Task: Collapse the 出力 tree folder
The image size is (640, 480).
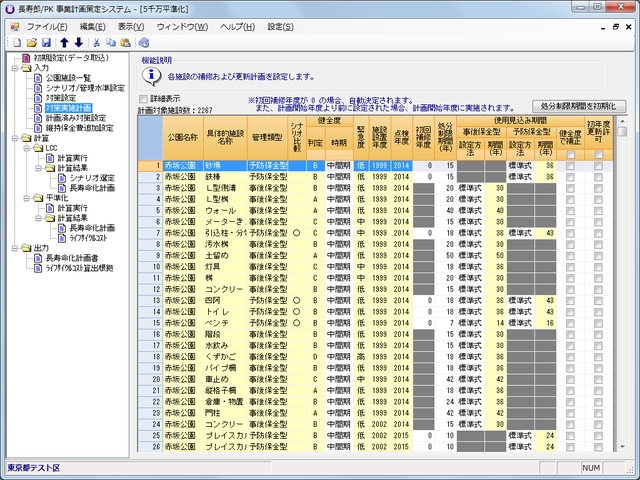Action: [14, 247]
